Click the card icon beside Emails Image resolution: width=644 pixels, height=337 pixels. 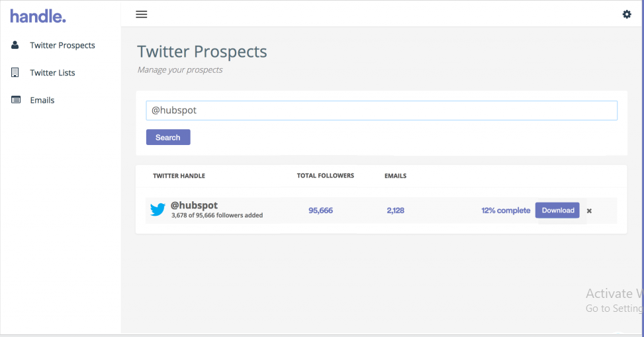tap(16, 100)
